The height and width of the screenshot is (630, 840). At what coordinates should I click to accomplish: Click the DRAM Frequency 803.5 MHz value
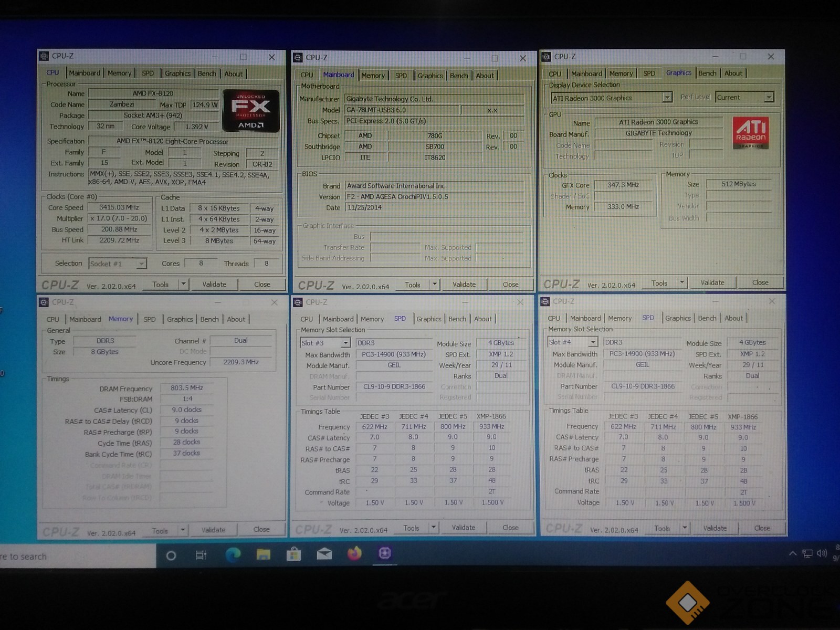click(187, 388)
